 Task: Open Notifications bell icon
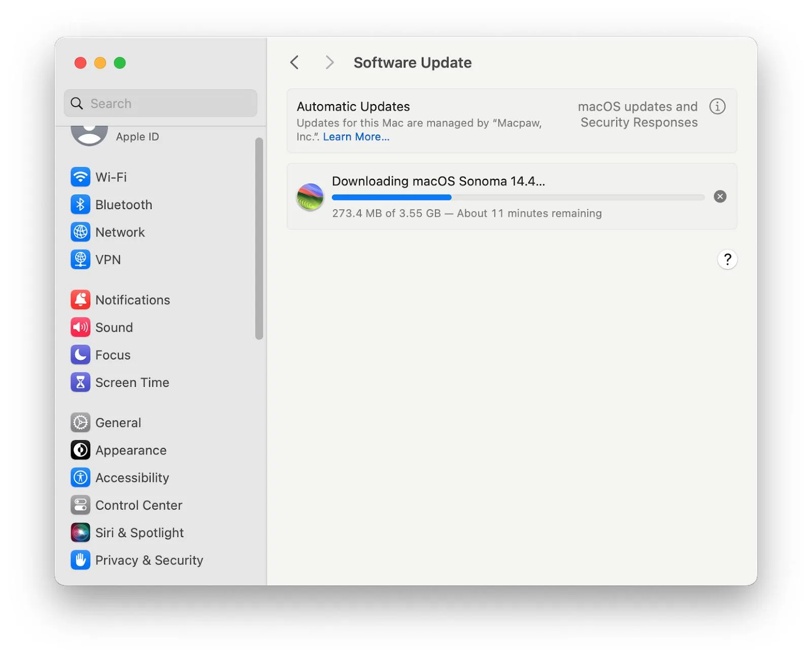[80, 300]
